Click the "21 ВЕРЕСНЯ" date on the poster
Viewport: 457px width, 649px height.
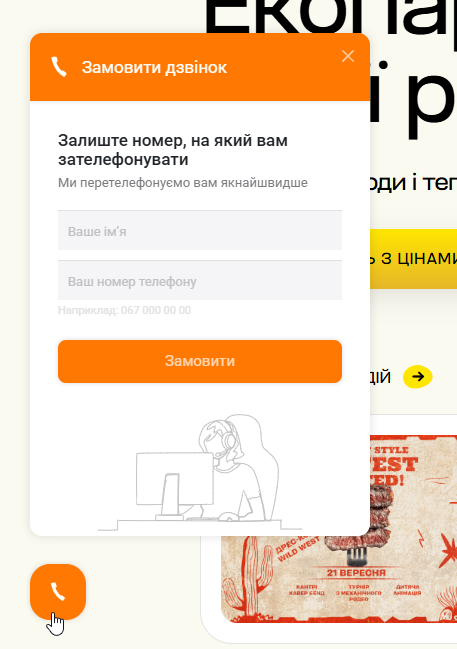coord(356,573)
